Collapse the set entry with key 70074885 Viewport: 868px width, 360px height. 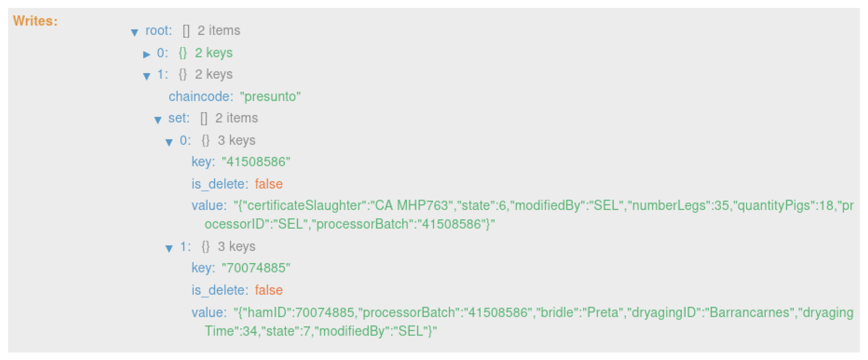[x=169, y=248]
